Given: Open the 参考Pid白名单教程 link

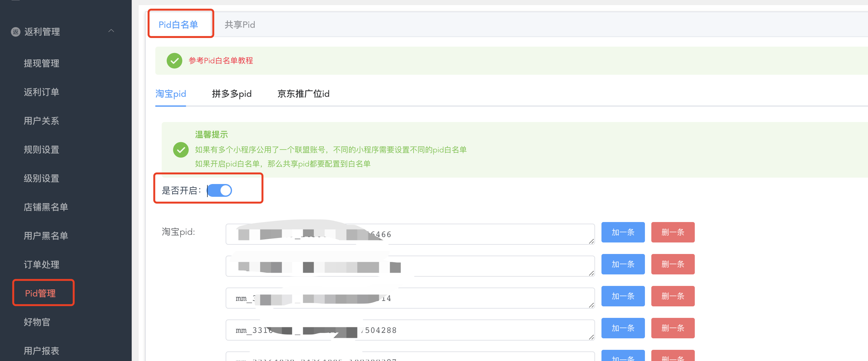Looking at the screenshot, I should click(x=221, y=61).
